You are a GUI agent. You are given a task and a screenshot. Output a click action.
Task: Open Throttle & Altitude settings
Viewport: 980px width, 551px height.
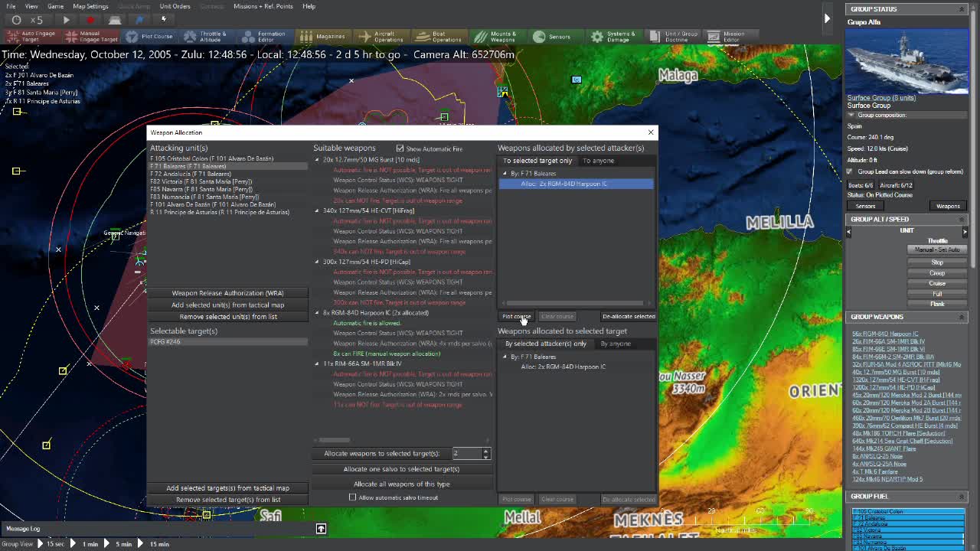(205, 36)
